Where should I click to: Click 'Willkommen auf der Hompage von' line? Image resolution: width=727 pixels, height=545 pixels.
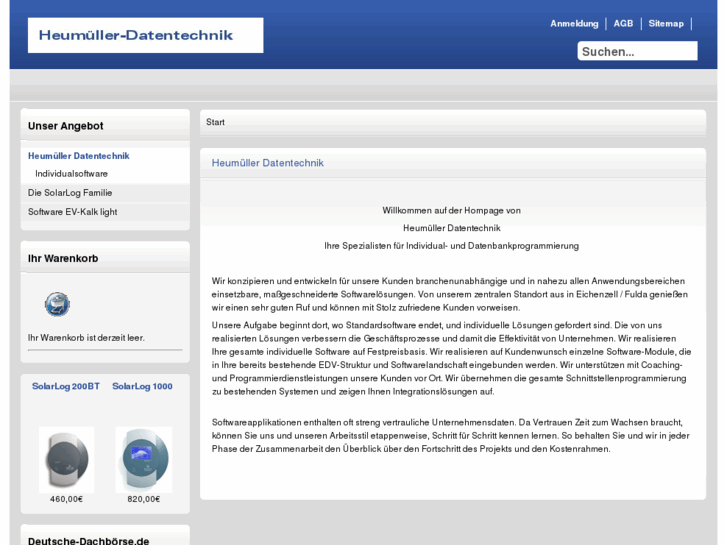coord(452,211)
